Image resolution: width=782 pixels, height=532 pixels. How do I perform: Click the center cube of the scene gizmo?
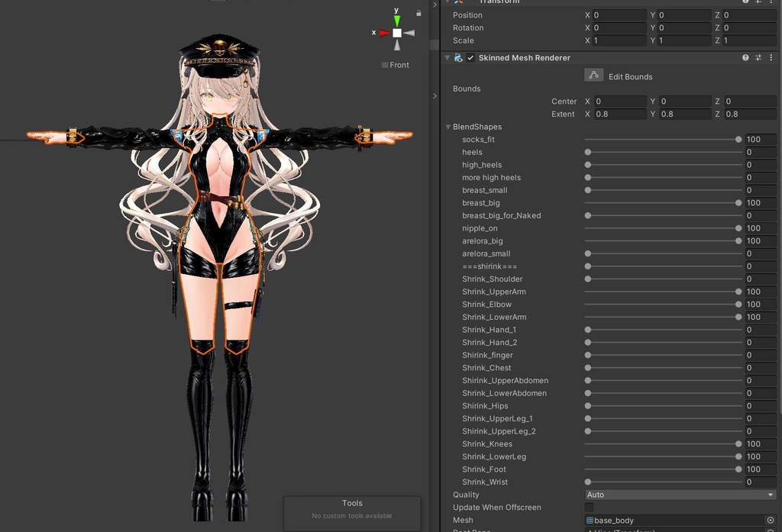pyautogui.click(x=397, y=33)
